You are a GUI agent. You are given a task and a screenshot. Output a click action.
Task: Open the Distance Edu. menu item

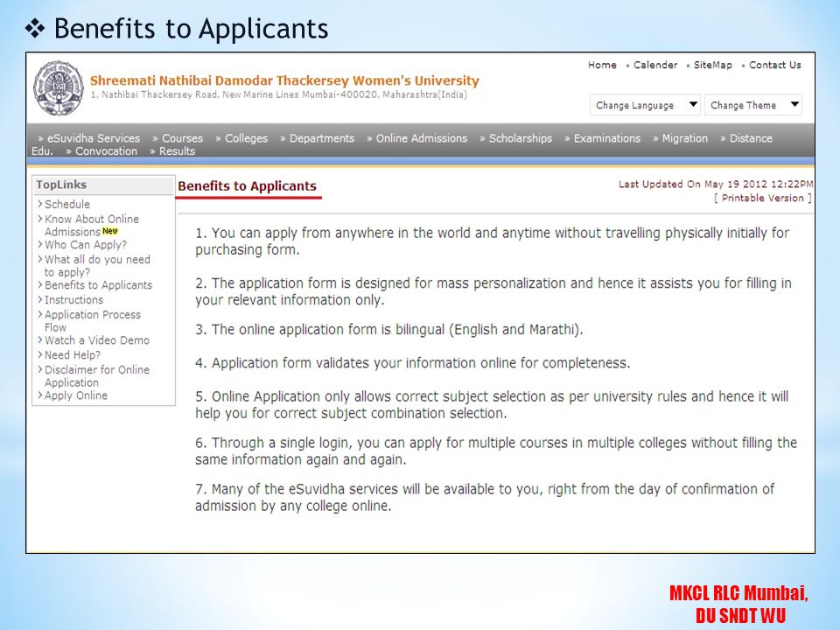(x=751, y=138)
